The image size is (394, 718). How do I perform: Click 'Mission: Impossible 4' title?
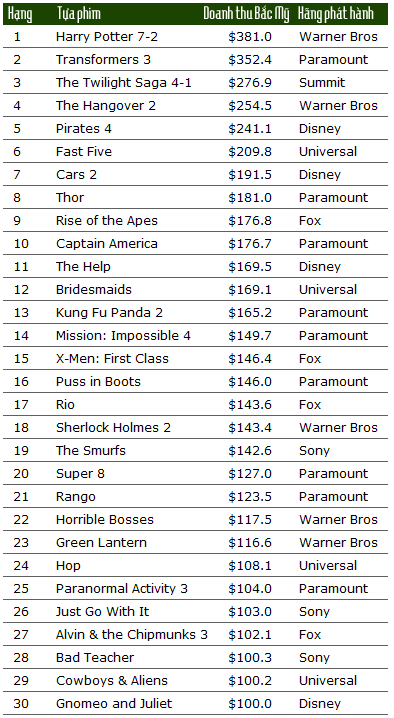(123, 336)
